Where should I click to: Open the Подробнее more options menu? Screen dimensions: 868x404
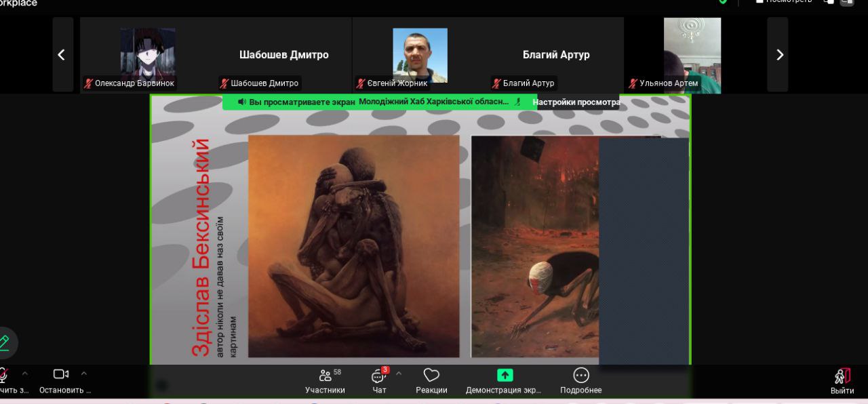pyautogui.click(x=581, y=380)
